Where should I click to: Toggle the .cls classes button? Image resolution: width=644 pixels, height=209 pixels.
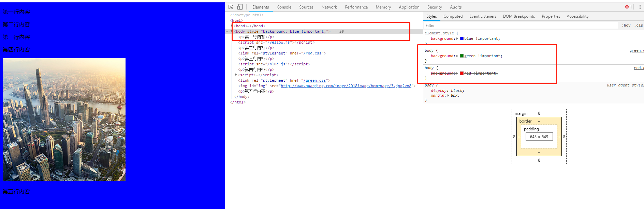click(x=639, y=25)
